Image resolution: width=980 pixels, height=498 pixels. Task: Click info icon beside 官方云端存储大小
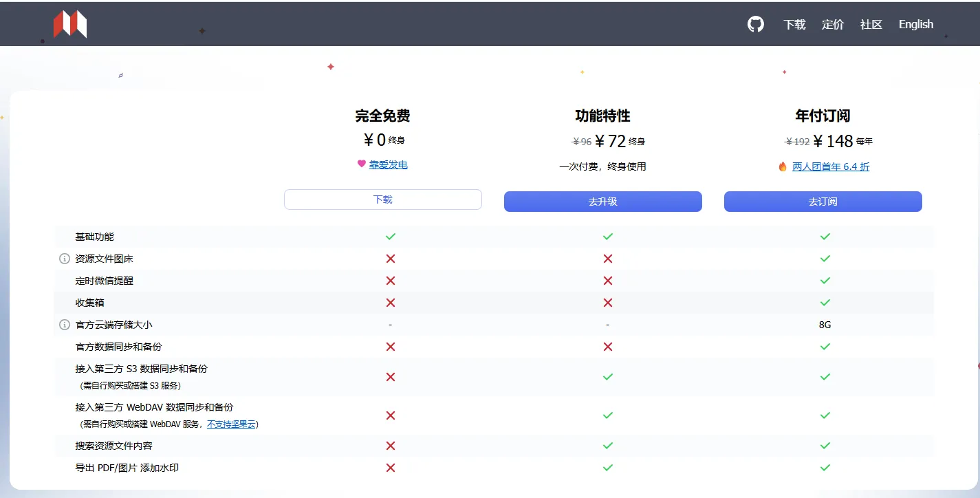click(x=65, y=325)
